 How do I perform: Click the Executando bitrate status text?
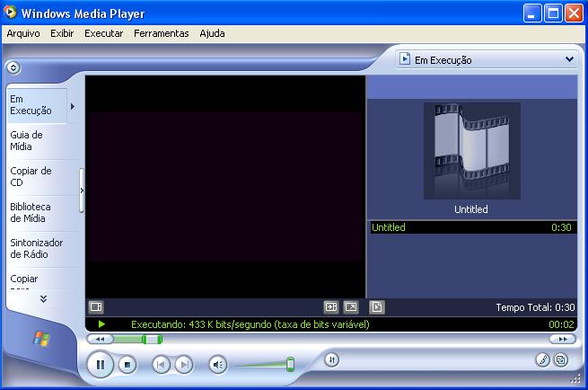click(x=250, y=324)
